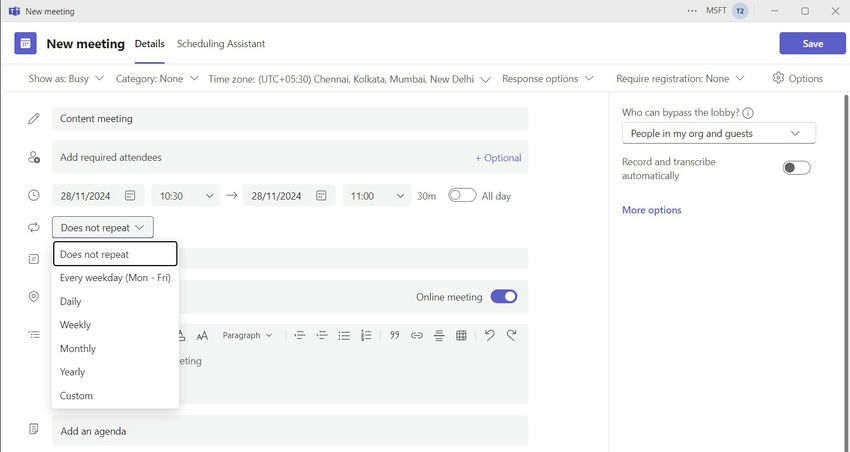
Task: Open the start date calendar picker
Action: click(130, 196)
